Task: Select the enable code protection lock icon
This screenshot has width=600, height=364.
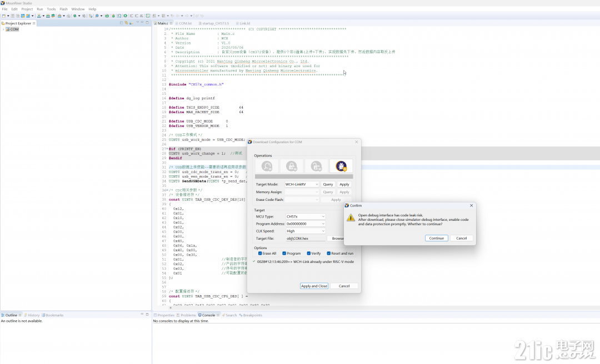Action: tap(291, 166)
